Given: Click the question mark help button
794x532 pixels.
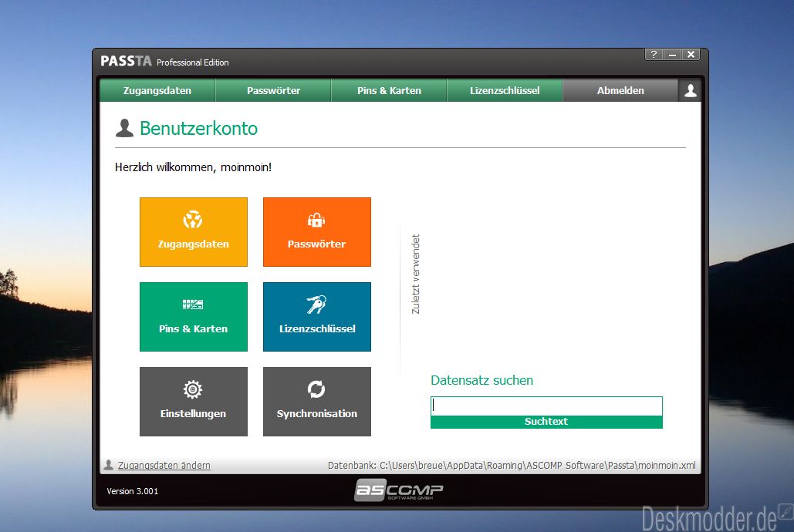Looking at the screenshot, I should pos(654,54).
